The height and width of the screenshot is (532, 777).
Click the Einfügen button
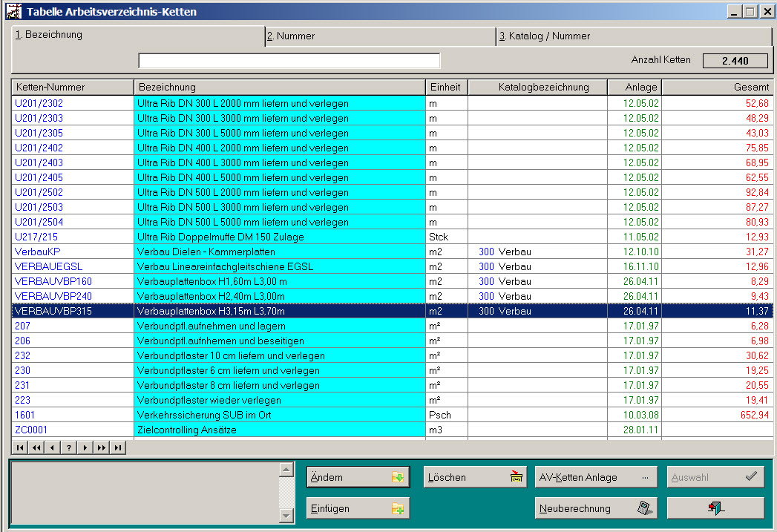[358, 508]
